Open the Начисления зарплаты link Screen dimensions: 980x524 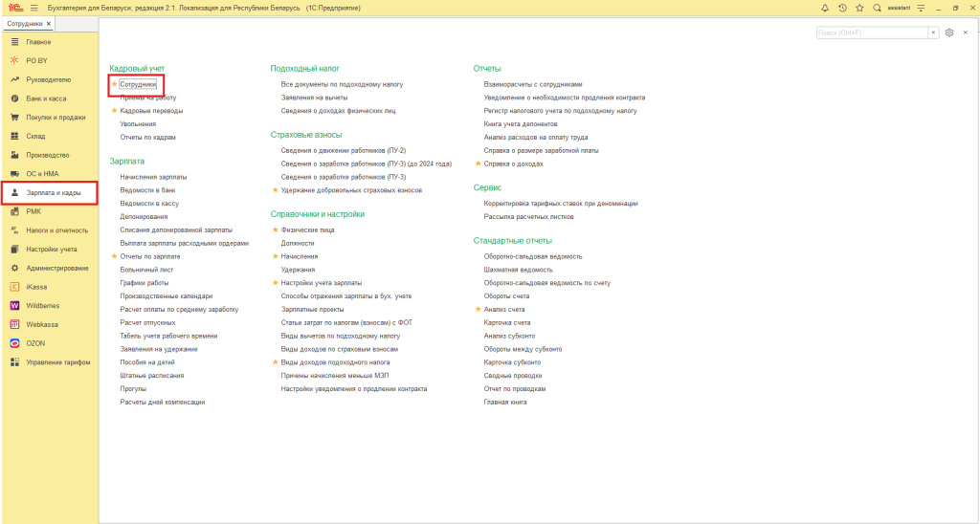[x=153, y=177]
